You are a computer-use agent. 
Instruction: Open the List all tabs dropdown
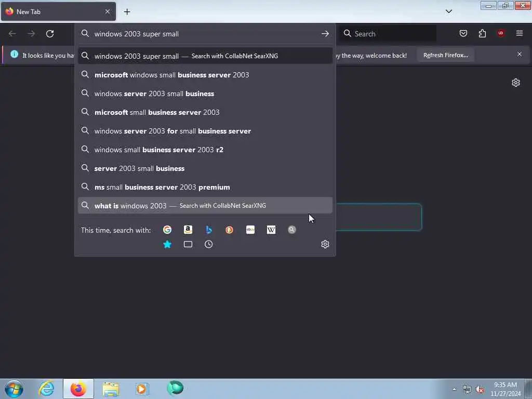[448, 11]
